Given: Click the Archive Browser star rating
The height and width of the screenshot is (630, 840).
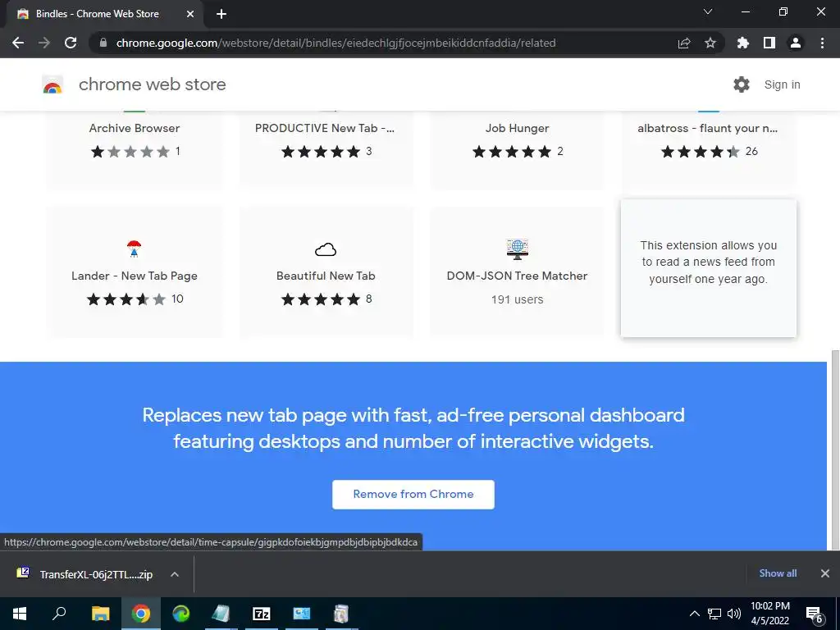Looking at the screenshot, I should coord(130,152).
